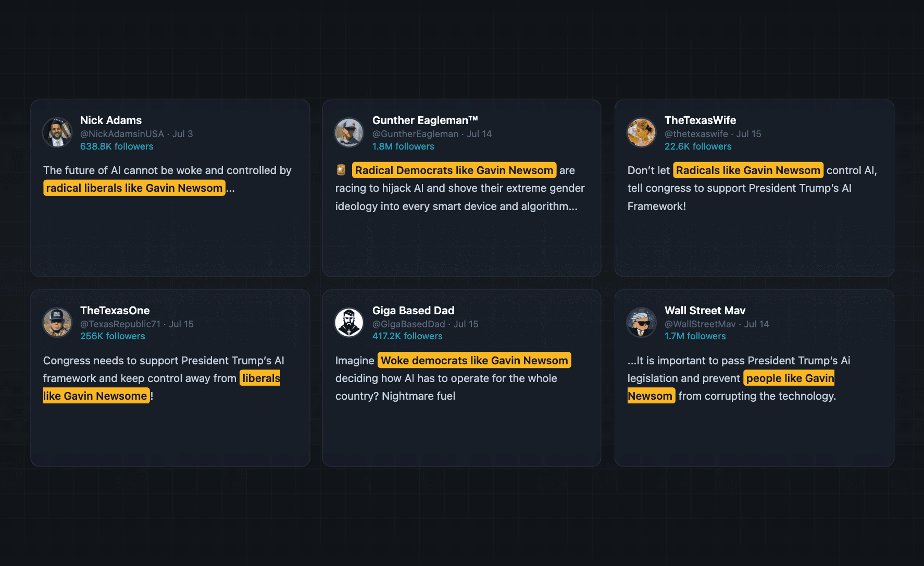Click highlighted 'radical liberals like Gavin Newsom'
Viewport: 924px width, 566px height.
134,188
